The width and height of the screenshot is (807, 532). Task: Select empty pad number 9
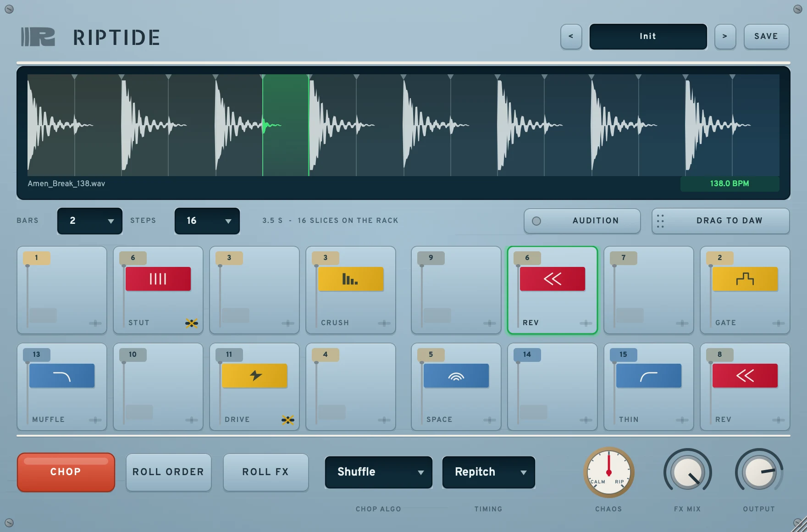click(456, 290)
